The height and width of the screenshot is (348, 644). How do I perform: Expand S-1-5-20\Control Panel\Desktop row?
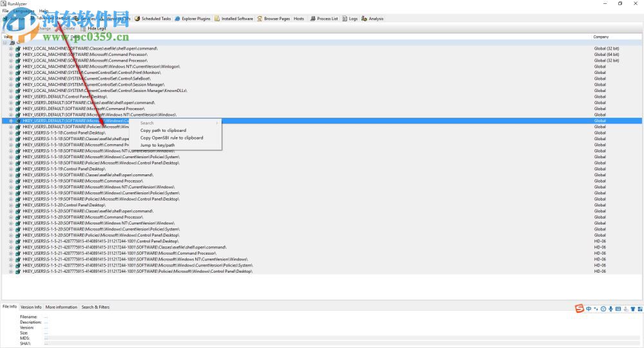(x=11, y=205)
